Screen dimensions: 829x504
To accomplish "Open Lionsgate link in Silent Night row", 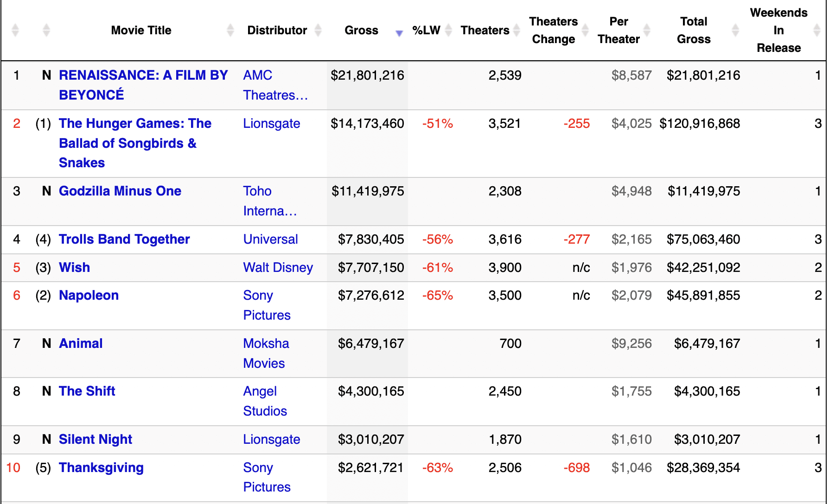I will tap(272, 440).
